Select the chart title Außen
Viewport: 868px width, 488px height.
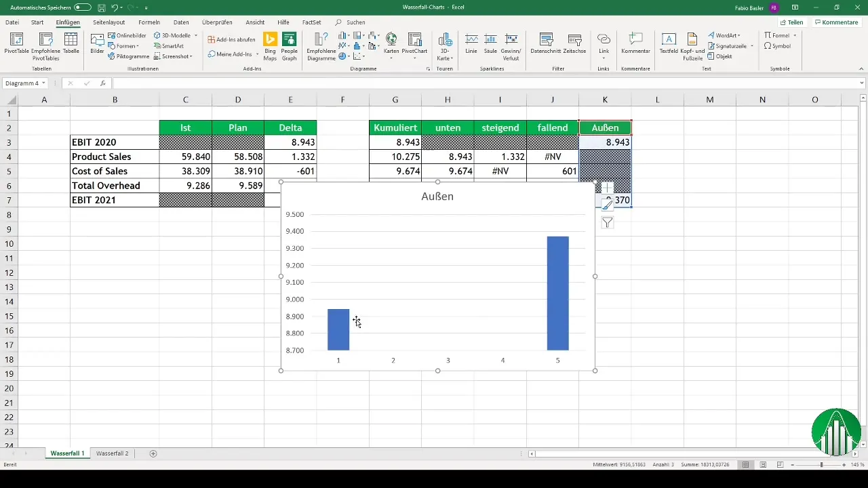coord(437,197)
